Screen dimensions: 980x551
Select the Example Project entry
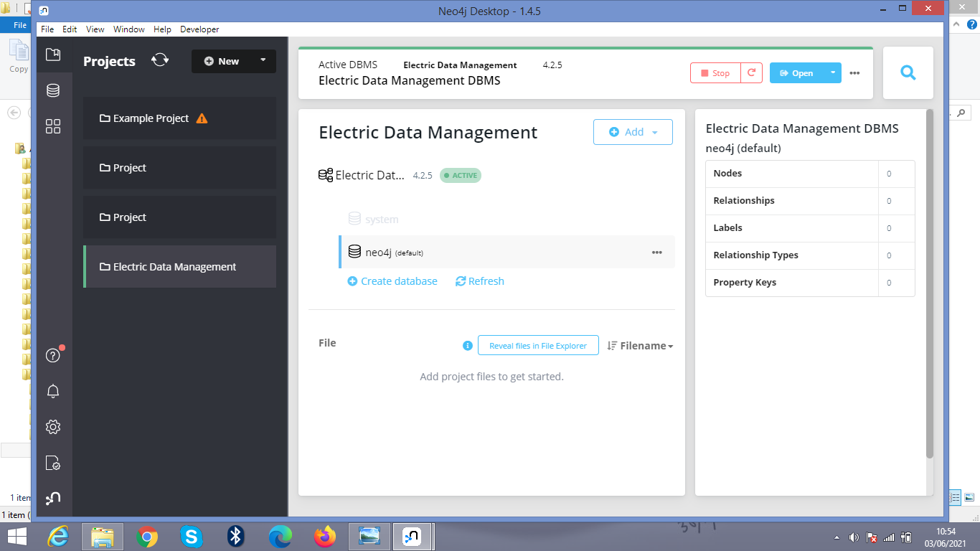click(x=179, y=118)
